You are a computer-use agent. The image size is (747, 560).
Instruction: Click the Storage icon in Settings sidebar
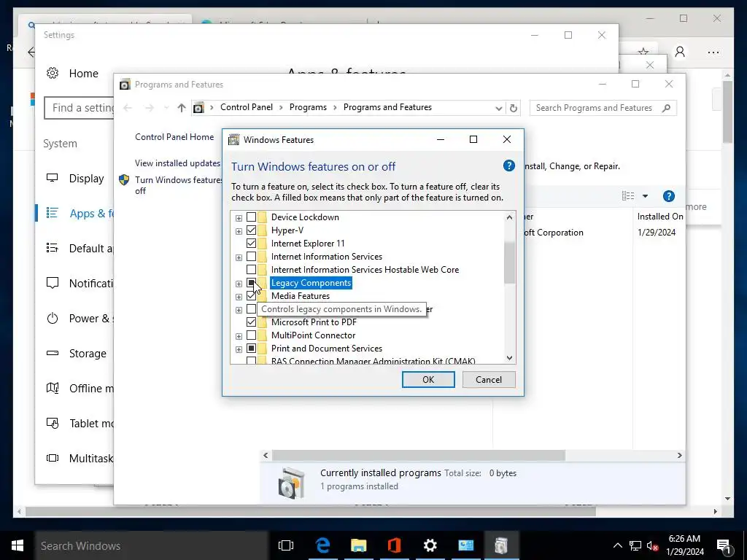[x=53, y=353]
